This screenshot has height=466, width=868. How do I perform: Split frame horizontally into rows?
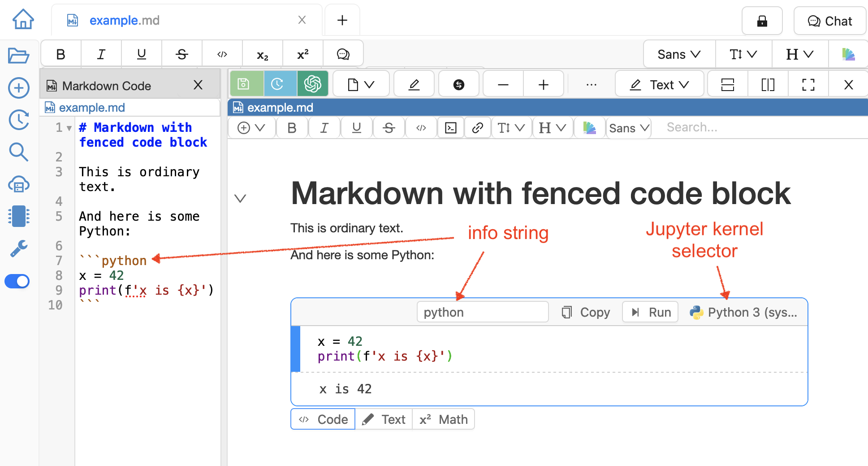coord(727,84)
